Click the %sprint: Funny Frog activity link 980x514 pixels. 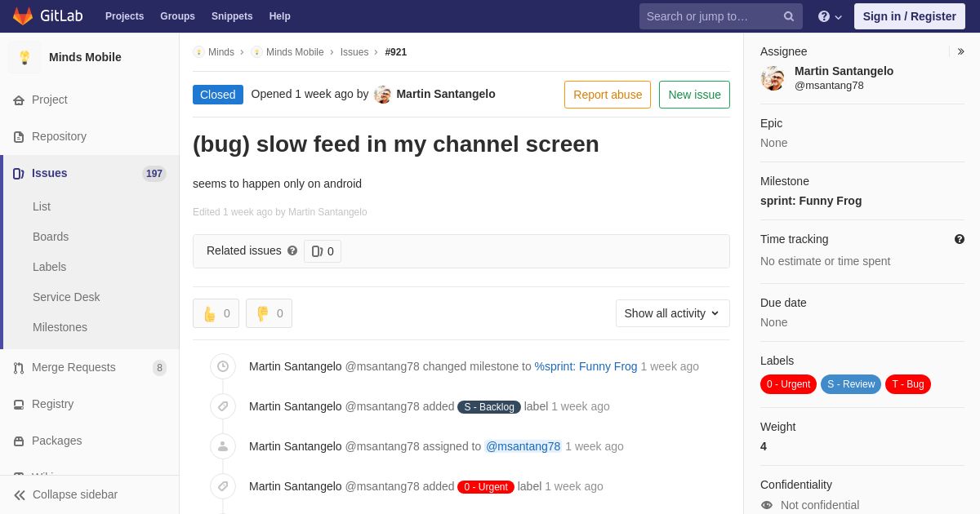(586, 366)
